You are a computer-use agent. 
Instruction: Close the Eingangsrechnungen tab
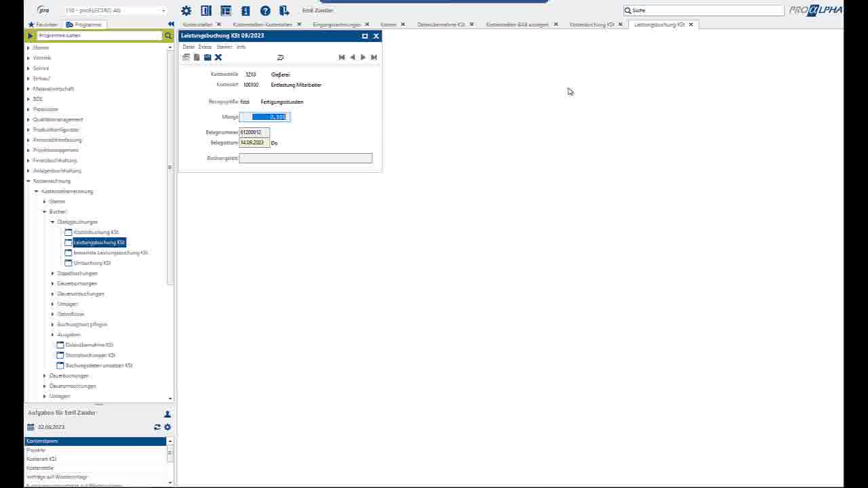pyautogui.click(x=368, y=24)
